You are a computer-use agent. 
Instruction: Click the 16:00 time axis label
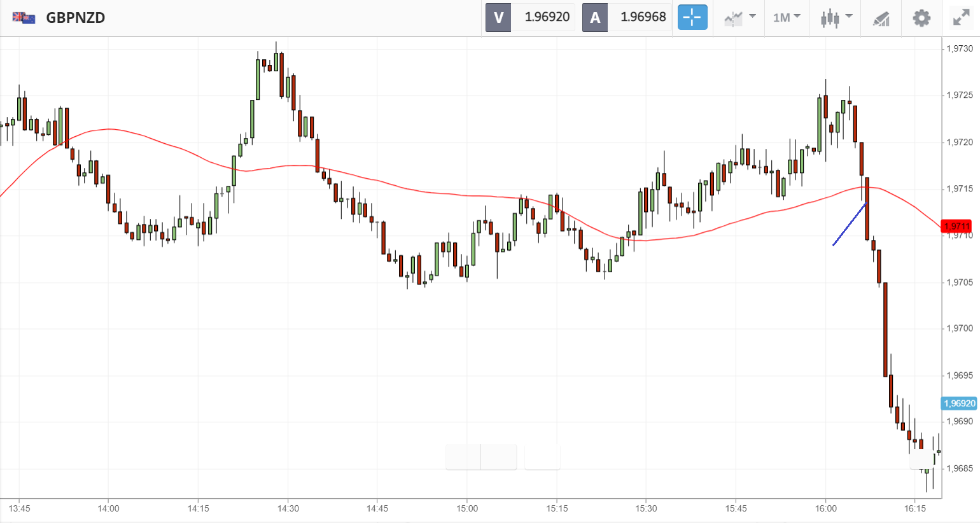coord(826,508)
